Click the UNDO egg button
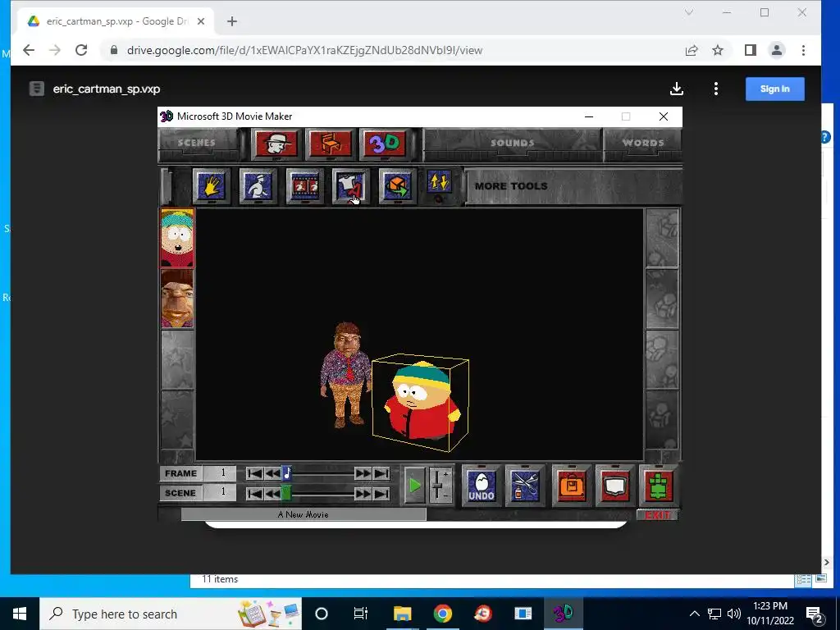This screenshot has width=840, height=630. click(481, 486)
